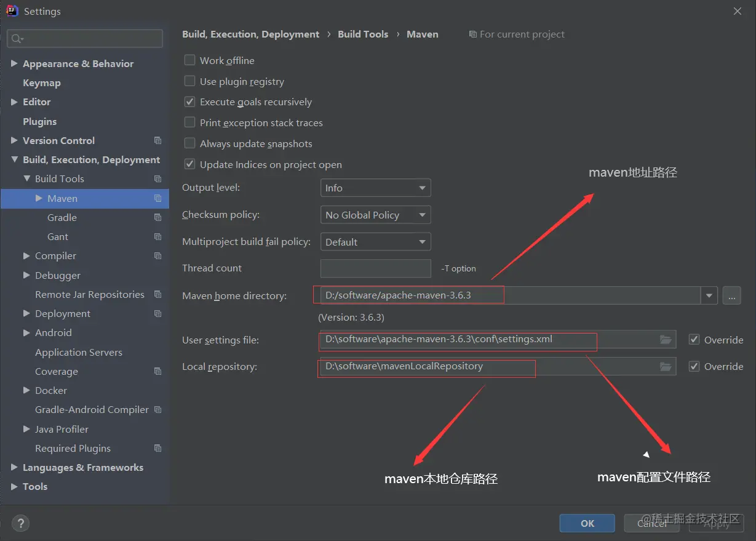
Task: Click the Apply button
Action: click(717, 523)
